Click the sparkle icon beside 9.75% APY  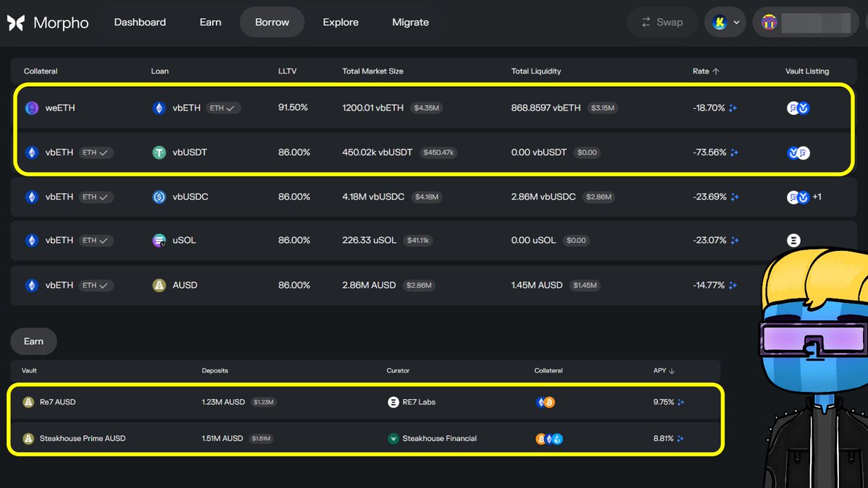681,402
